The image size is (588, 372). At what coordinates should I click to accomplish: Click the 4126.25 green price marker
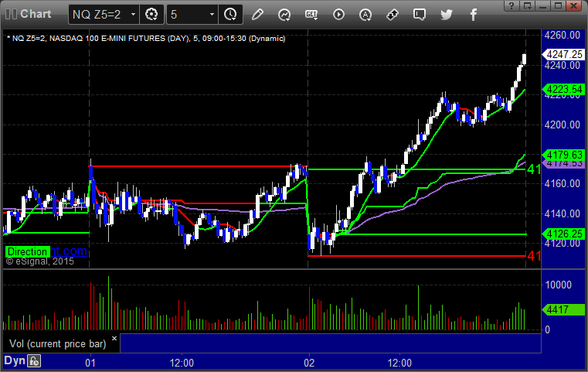(x=563, y=234)
